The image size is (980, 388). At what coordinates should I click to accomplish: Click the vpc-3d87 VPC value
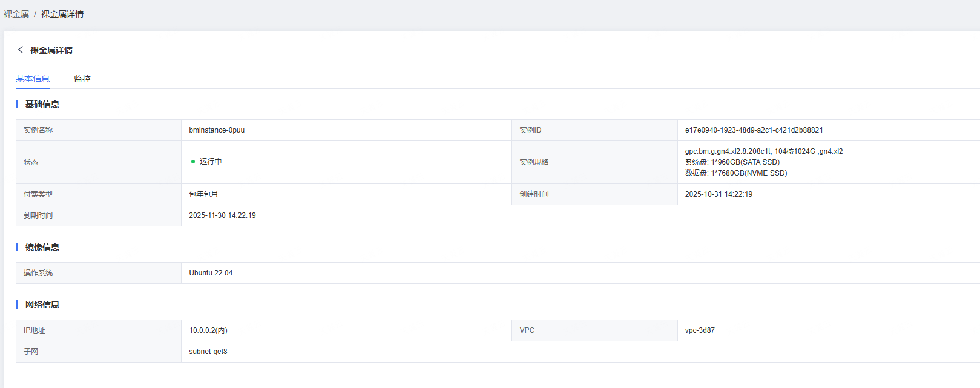pyautogui.click(x=700, y=330)
